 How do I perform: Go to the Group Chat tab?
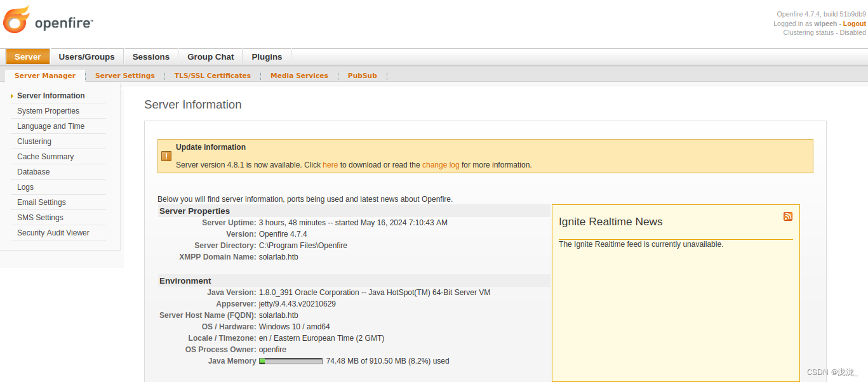(211, 56)
